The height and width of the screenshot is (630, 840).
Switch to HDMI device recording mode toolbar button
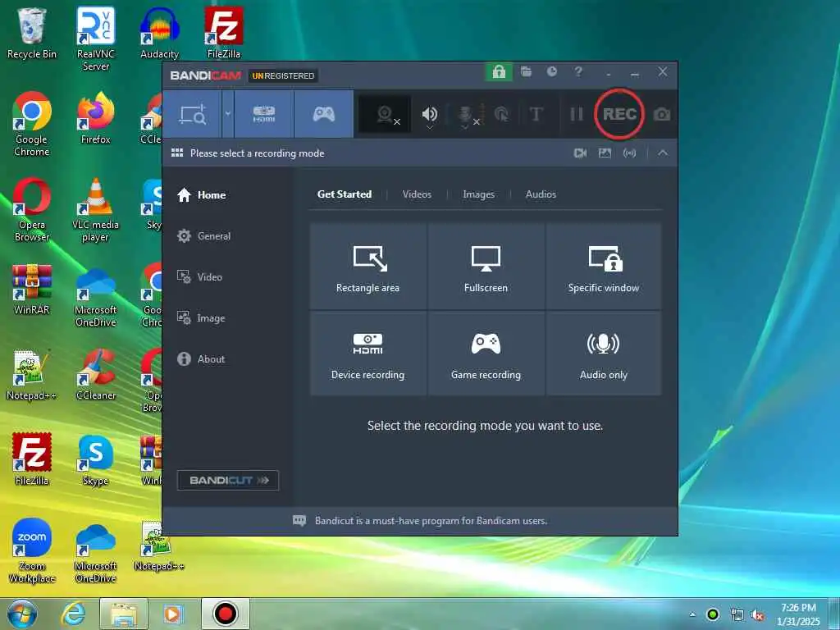coord(264,114)
